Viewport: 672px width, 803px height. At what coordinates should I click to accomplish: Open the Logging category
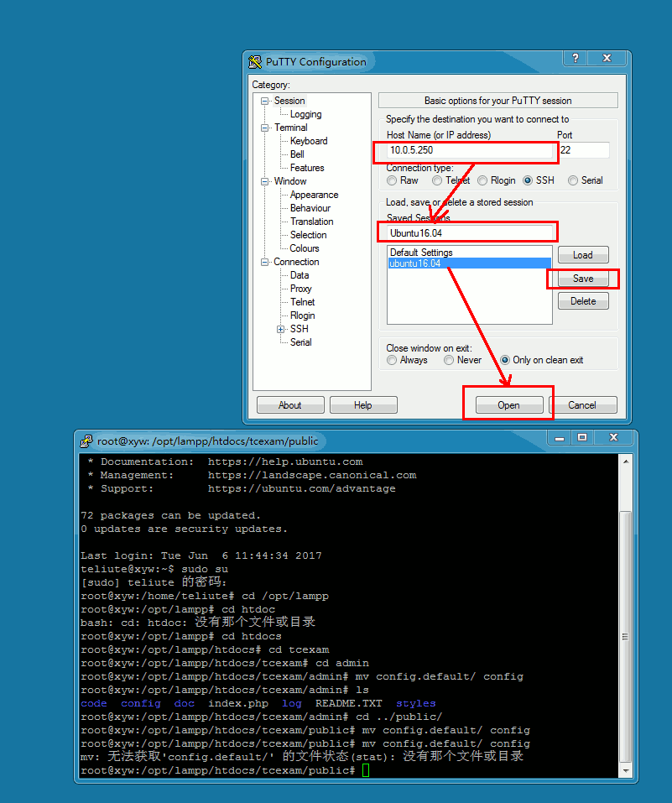point(305,114)
